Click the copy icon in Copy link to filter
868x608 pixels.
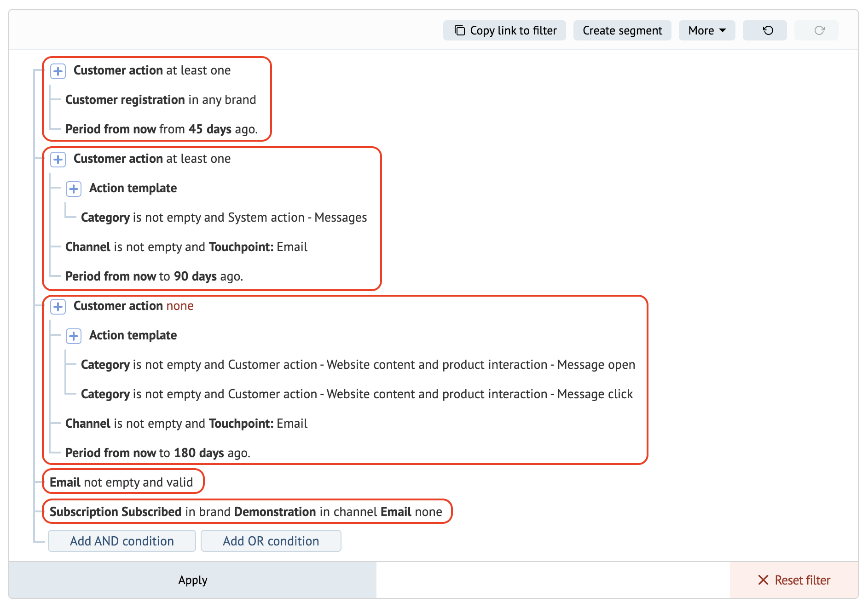(x=459, y=30)
